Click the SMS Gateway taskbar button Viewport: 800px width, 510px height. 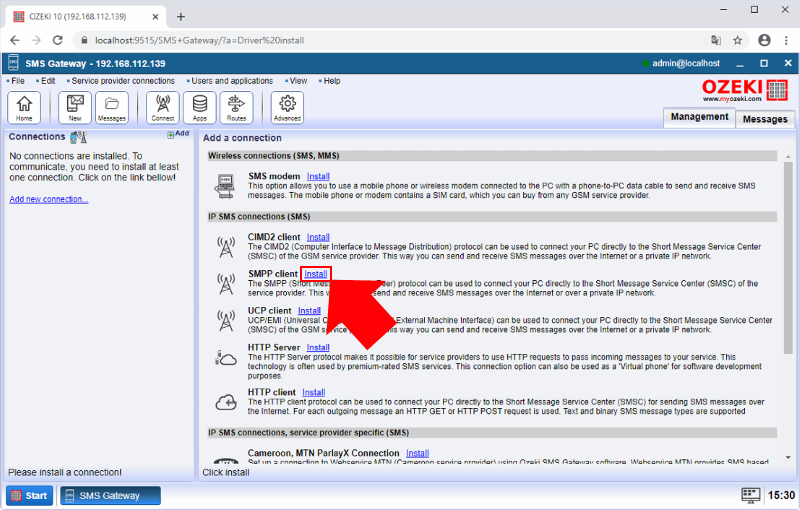pyautogui.click(x=110, y=495)
